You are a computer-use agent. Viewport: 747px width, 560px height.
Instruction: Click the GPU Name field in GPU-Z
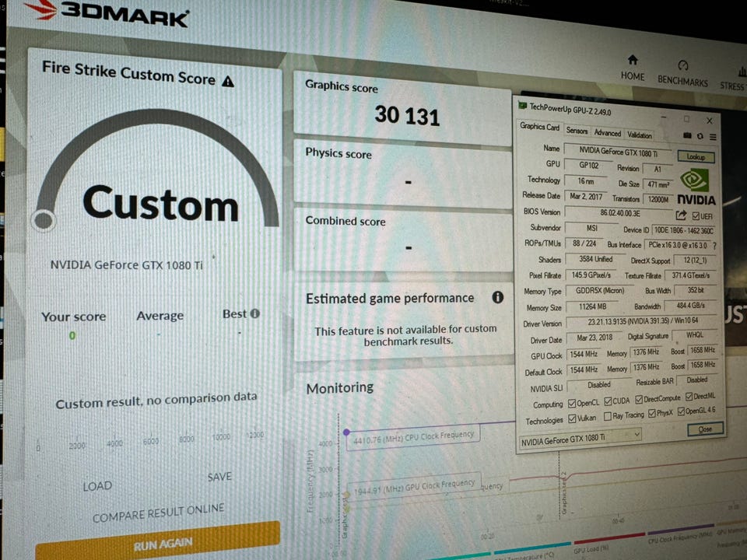point(618,152)
